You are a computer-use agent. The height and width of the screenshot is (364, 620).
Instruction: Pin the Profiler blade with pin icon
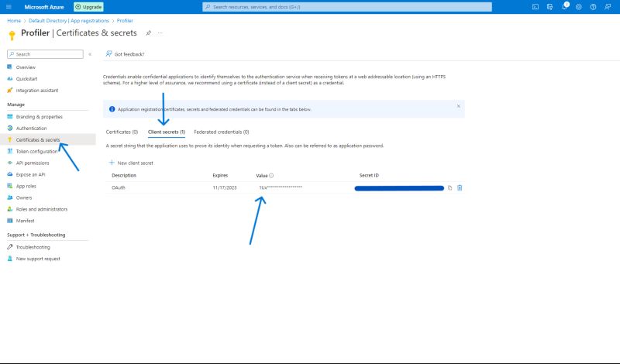coord(148,33)
